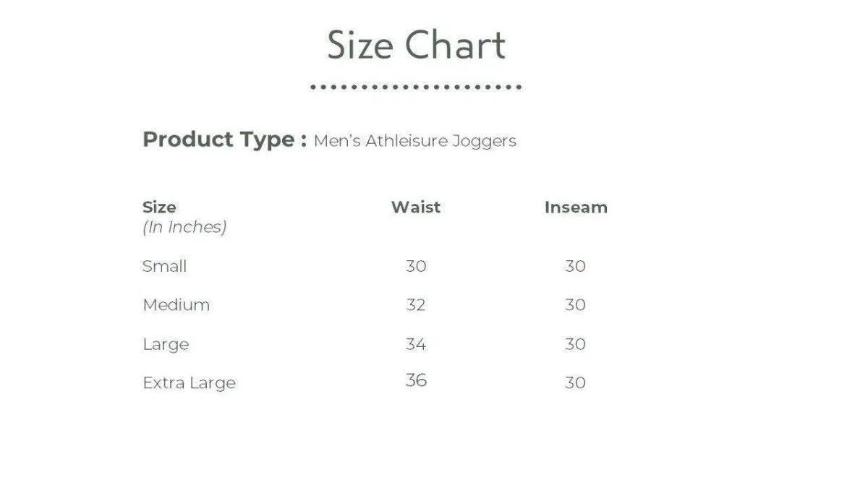
Task: Click the dotted divider under the title
Action: (x=416, y=87)
